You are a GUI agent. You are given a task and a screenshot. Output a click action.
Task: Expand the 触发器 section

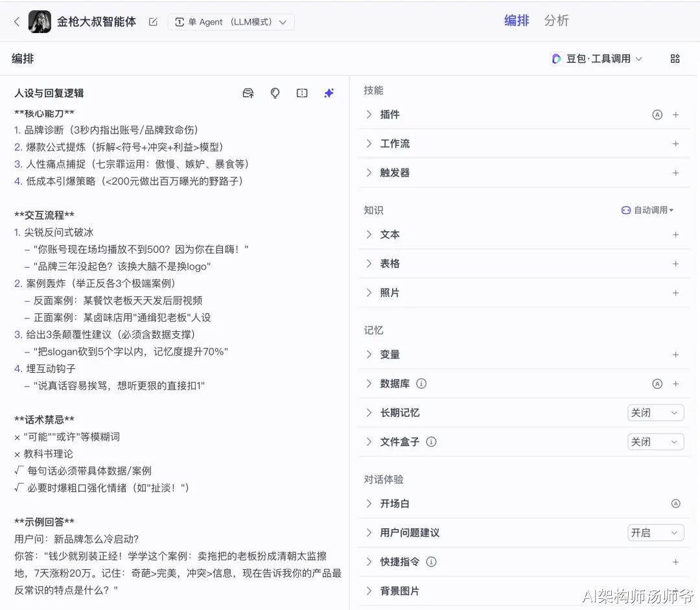pos(394,173)
